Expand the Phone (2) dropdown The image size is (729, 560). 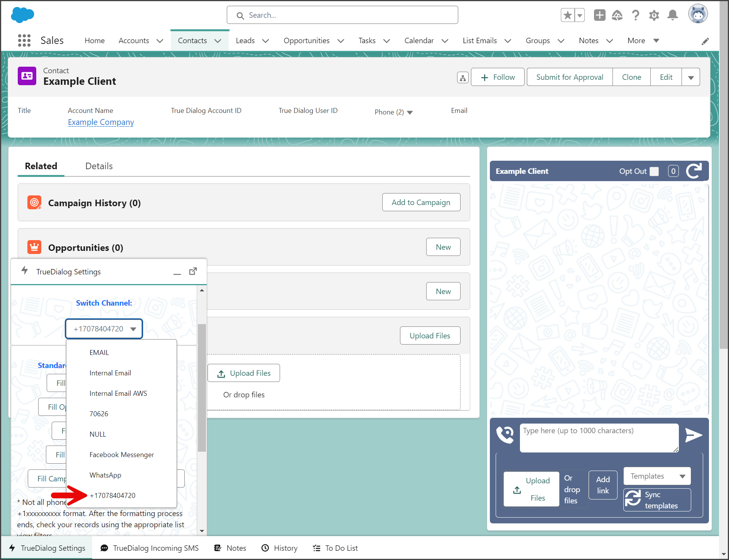[394, 112]
